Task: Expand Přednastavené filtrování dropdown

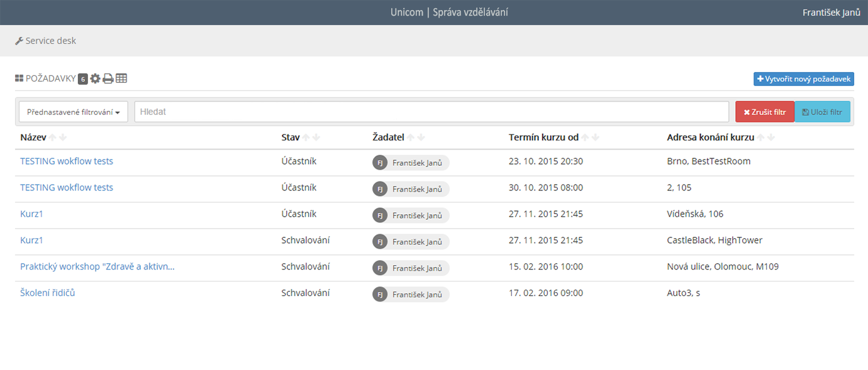Action: (x=74, y=112)
